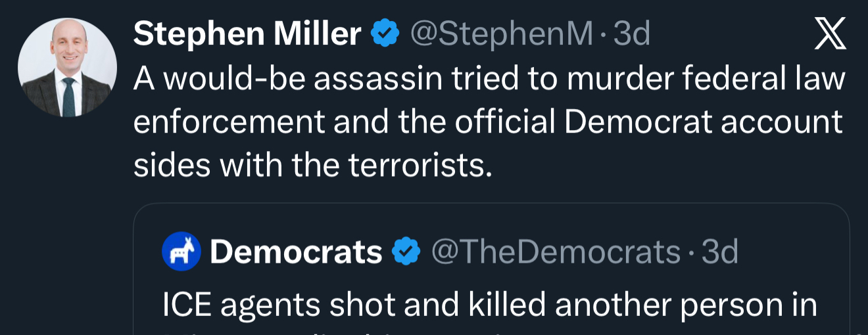Click the word "enforcement" in the tweet
Viewport: 868px width, 335px height.
point(229,122)
